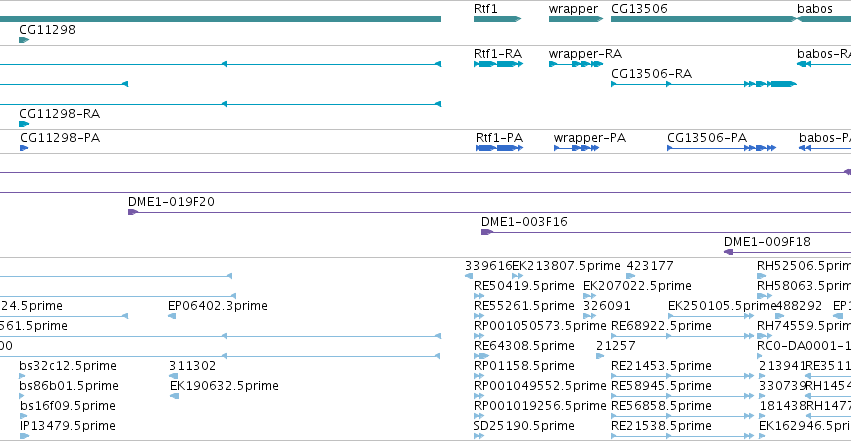Open the EK162946.5prime EST label
Viewport: 851px width, 441px height.
(804, 427)
